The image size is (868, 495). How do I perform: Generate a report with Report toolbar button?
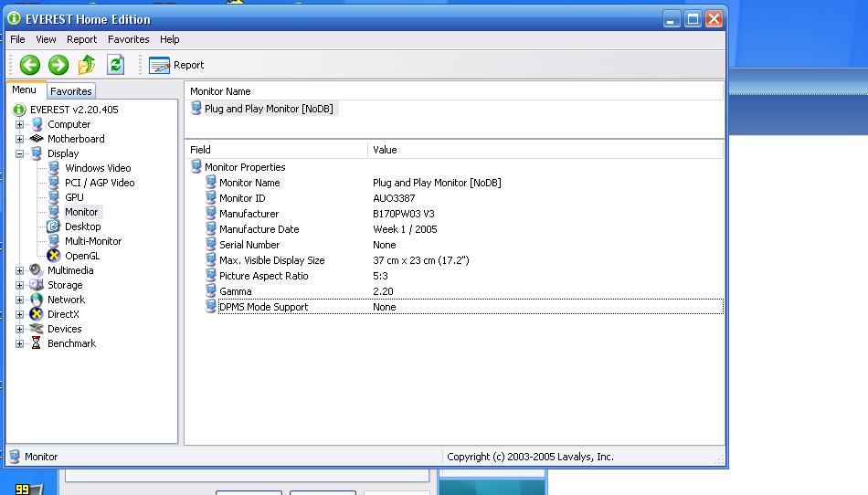pyautogui.click(x=176, y=65)
